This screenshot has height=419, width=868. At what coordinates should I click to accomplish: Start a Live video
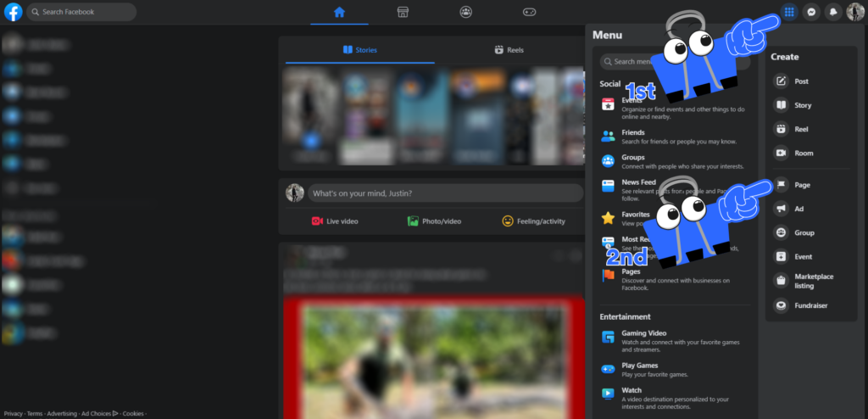coord(335,221)
